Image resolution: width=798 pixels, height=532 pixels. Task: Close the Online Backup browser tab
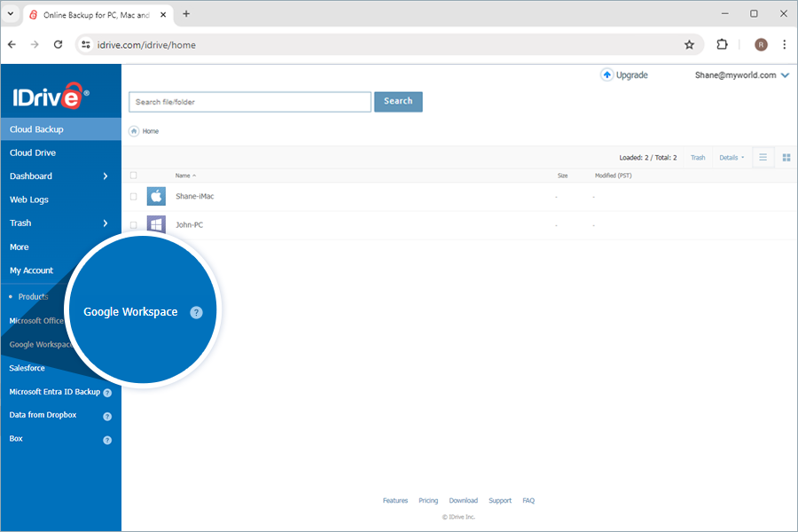click(163, 15)
